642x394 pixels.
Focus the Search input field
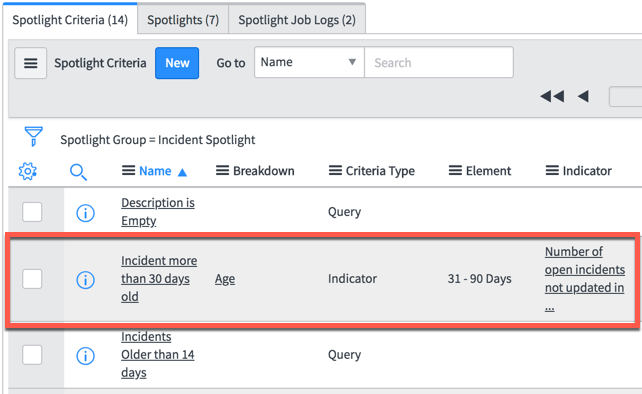439,62
